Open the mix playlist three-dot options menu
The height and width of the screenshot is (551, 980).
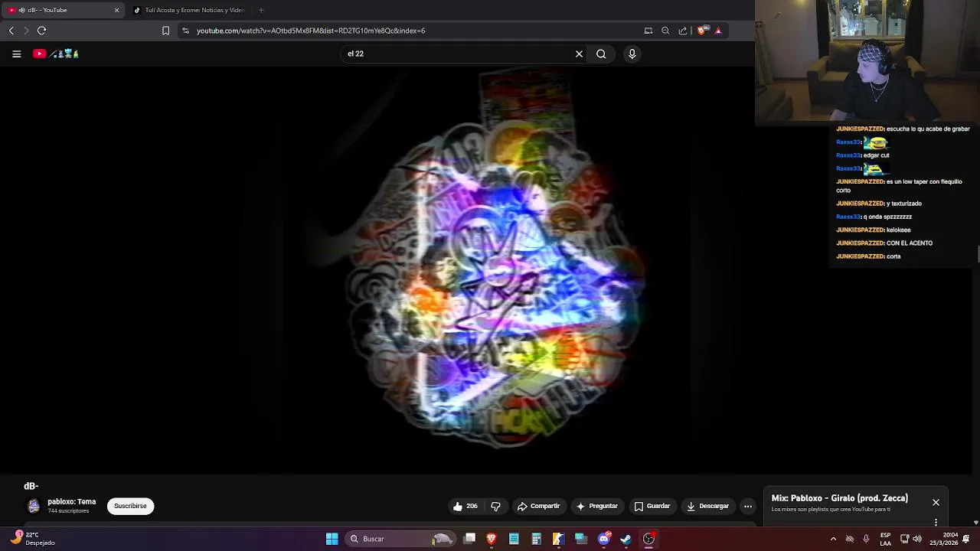pyautogui.click(x=936, y=523)
